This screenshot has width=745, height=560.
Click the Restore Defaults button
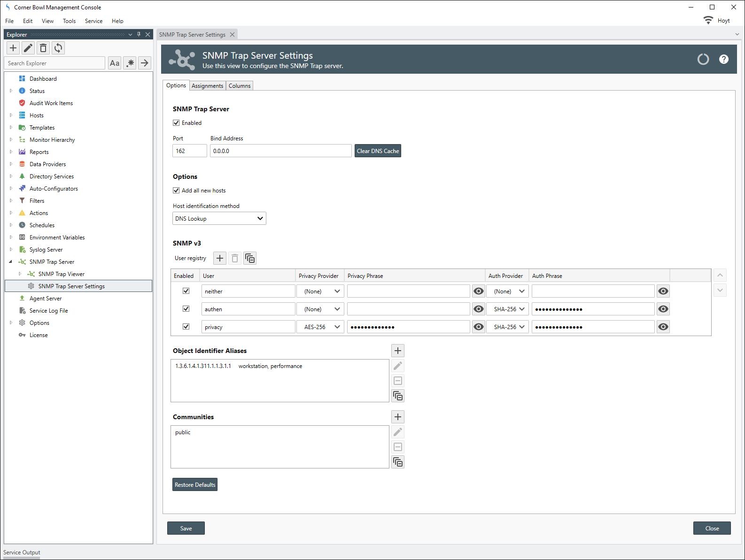point(195,485)
